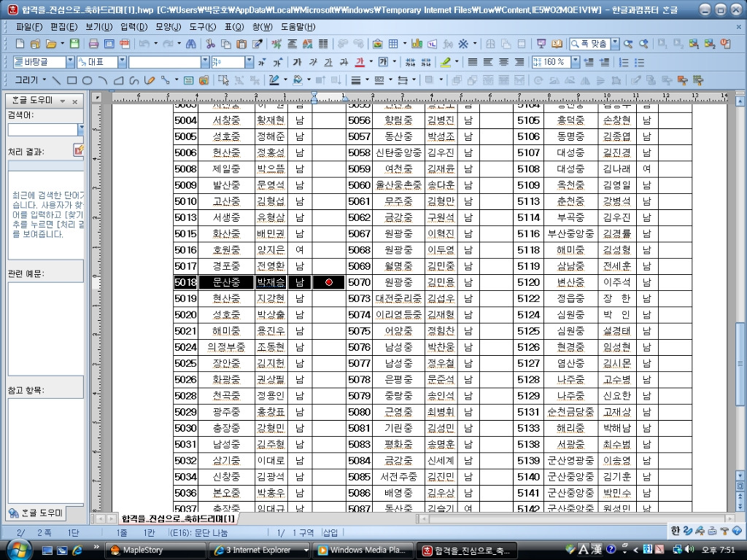Save the document with the green diskette icon
Screen dimensions: 747x560
click(75, 44)
